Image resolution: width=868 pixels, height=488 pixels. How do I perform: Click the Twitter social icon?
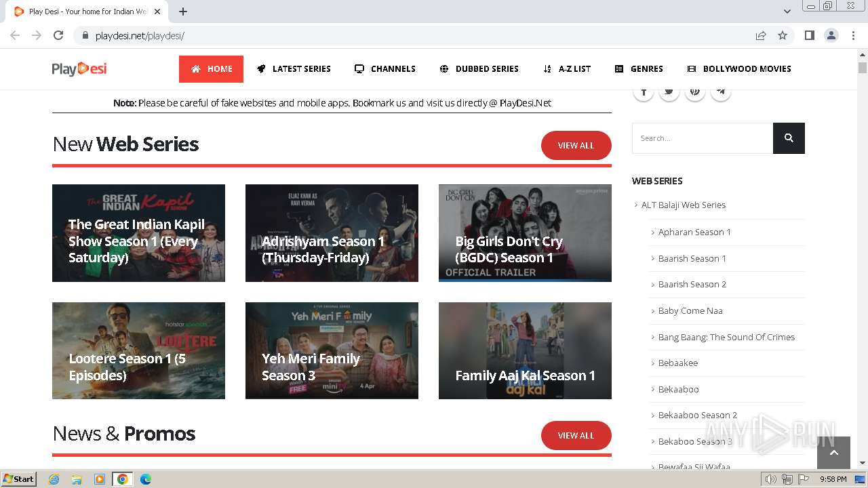coord(669,91)
